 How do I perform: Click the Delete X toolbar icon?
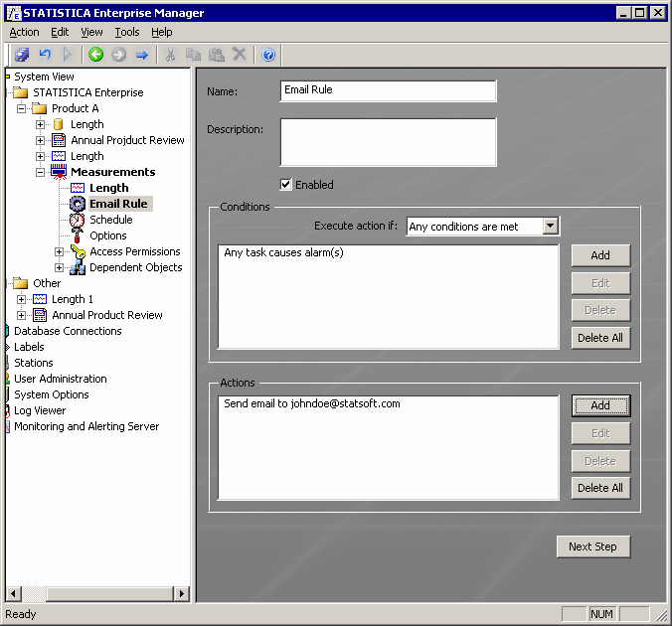(x=240, y=55)
